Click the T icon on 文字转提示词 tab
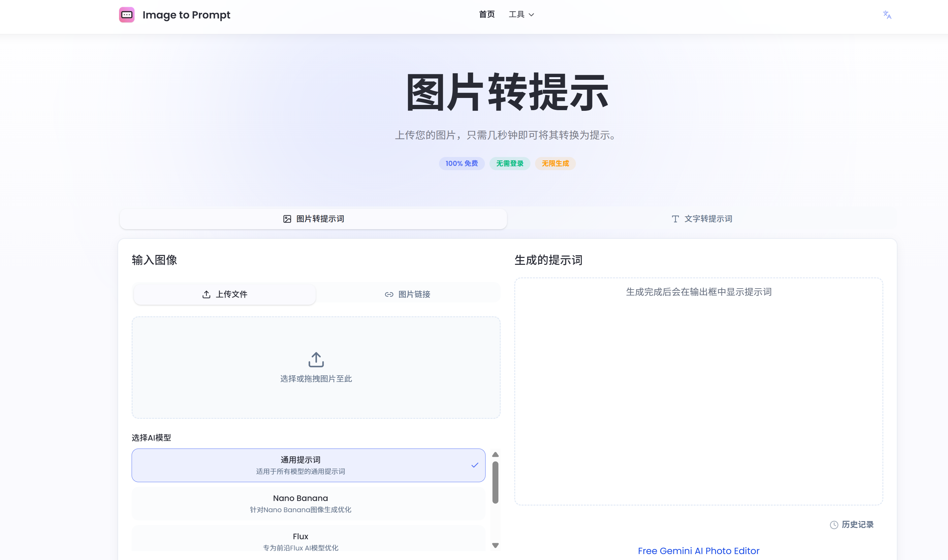 point(675,219)
